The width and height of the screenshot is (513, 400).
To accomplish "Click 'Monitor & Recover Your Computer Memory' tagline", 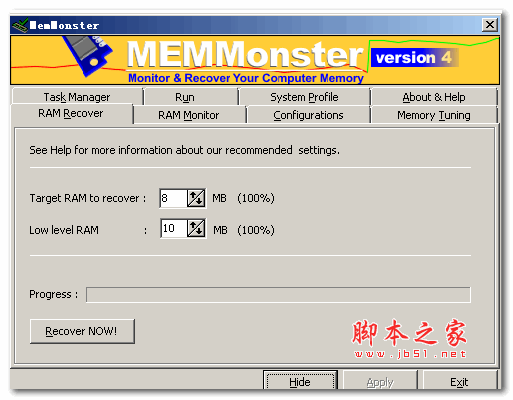I will [246, 78].
